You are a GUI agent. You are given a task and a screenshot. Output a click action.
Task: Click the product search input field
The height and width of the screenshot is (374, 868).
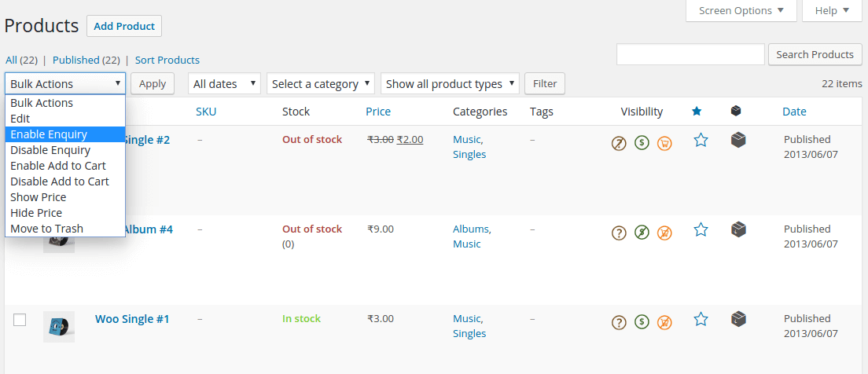pyautogui.click(x=690, y=54)
